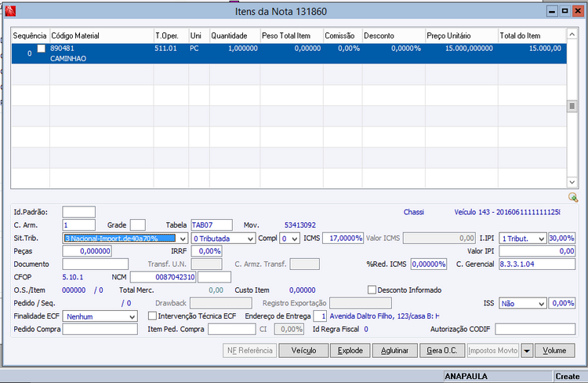Click the application logo icon in title bar

[9, 12]
